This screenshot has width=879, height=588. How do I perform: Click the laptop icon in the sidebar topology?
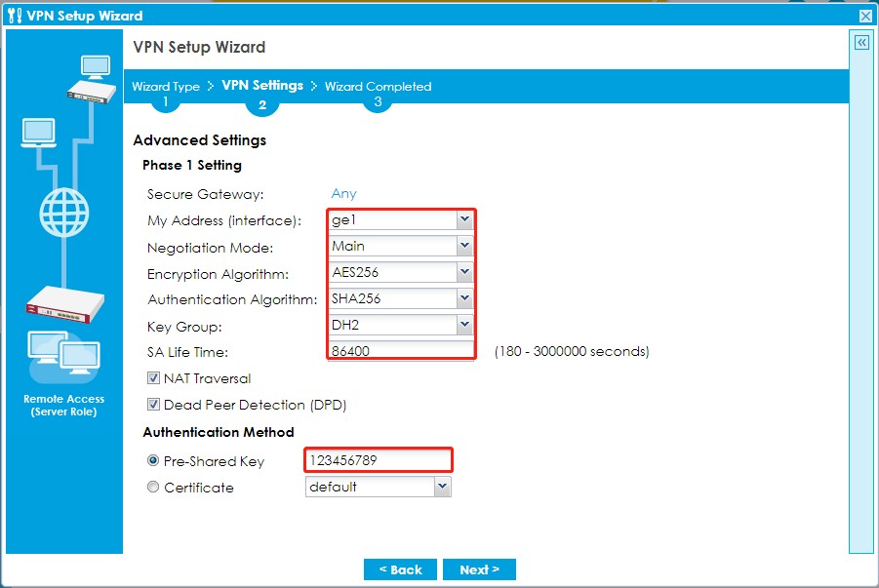(36, 130)
